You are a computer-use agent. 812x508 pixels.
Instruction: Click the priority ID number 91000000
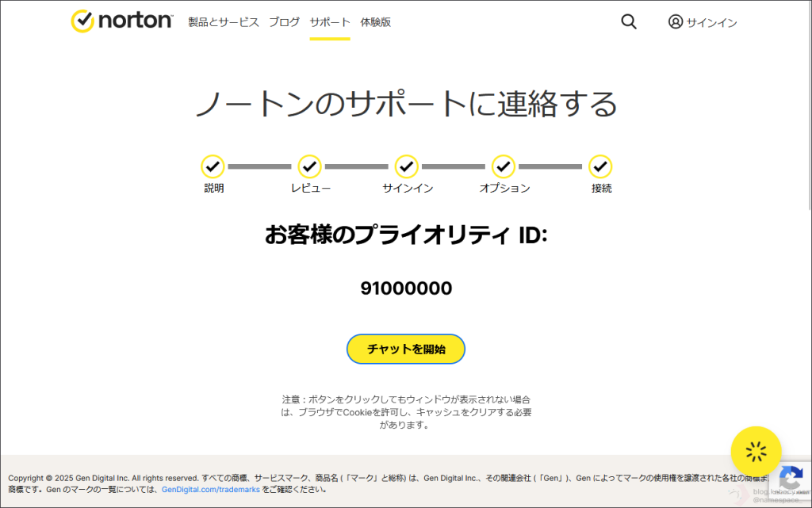406,288
